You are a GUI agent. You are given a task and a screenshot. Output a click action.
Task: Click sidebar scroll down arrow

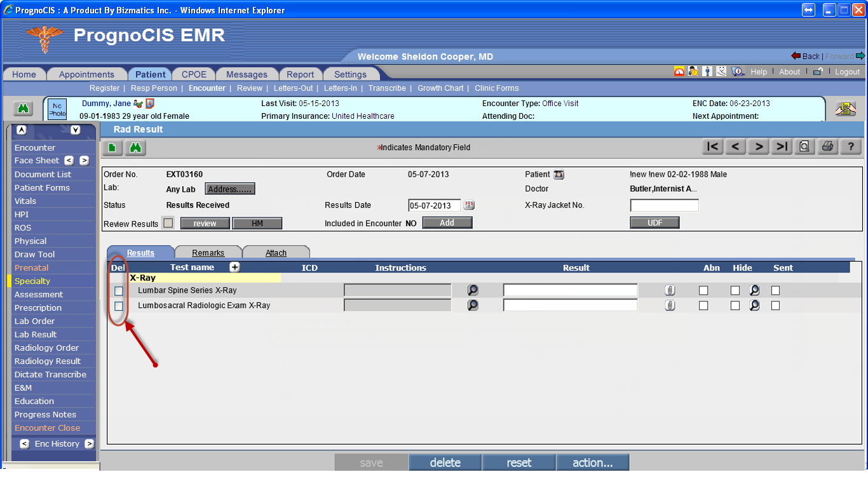click(x=76, y=130)
